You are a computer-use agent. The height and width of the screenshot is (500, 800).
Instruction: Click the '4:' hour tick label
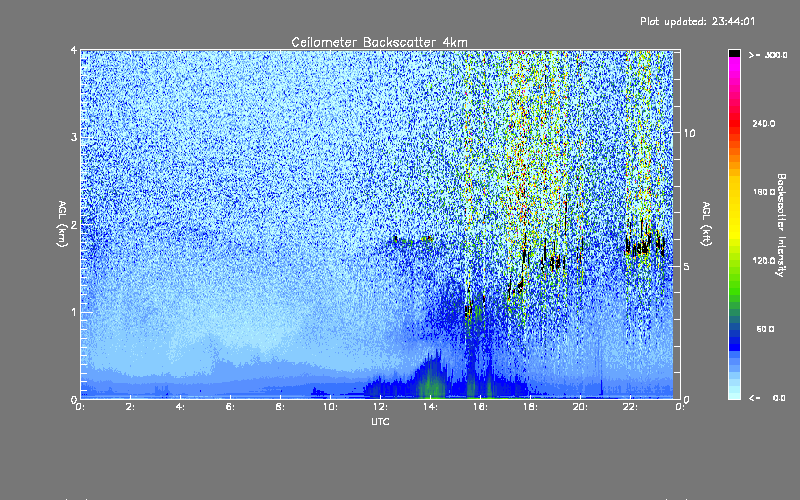click(180, 407)
